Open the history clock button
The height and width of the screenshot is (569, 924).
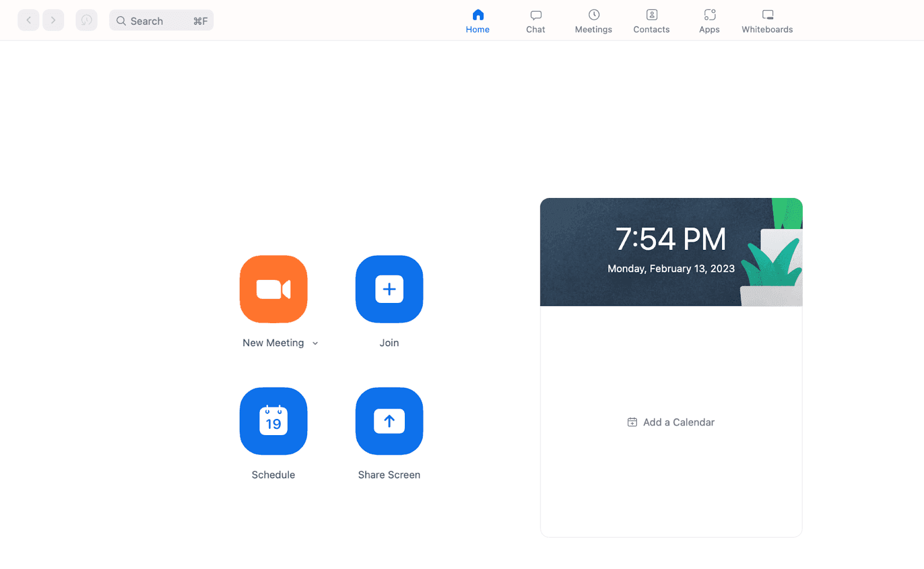[x=87, y=20]
